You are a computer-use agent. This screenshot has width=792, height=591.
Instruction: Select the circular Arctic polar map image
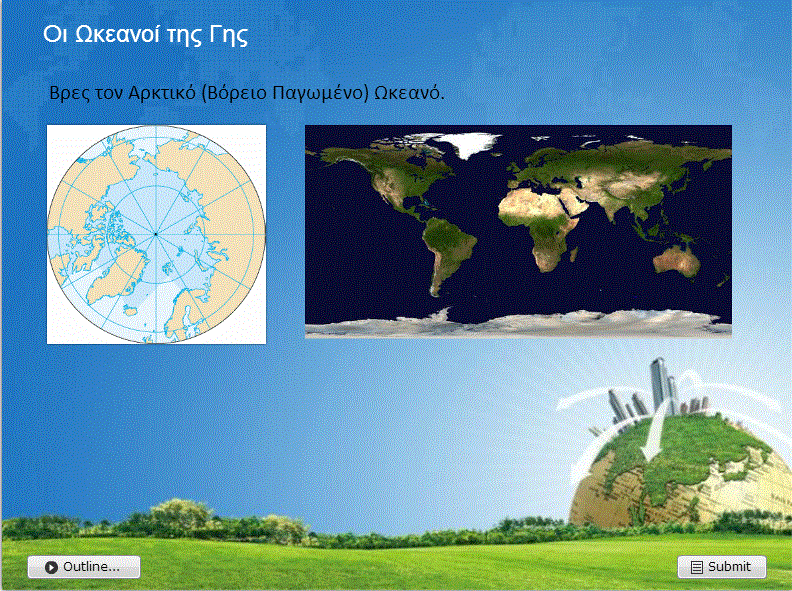pos(157,234)
